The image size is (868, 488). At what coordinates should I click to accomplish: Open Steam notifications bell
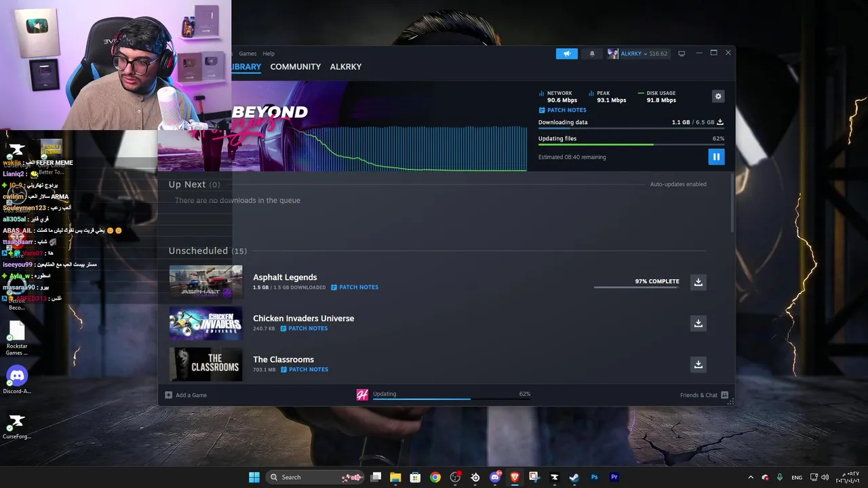(x=592, y=54)
